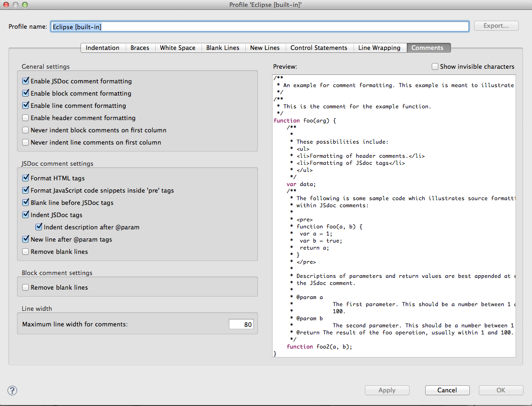Open the Braces tab
The width and height of the screenshot is (532, 406).
pyautogui.click(x=140, y=48)
